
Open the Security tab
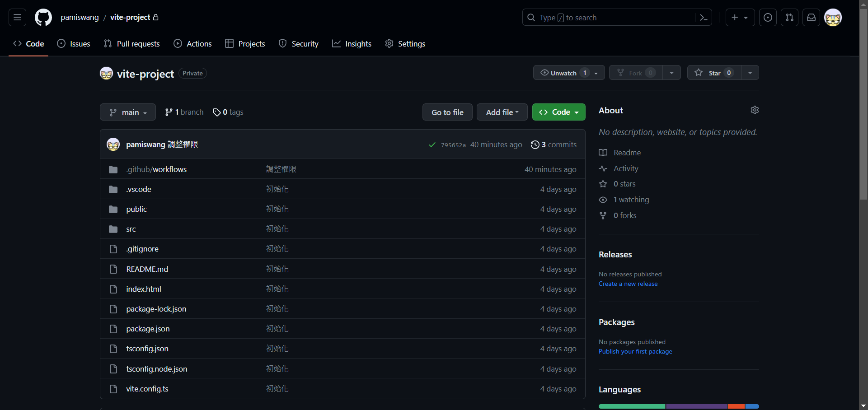pos(299,44)
